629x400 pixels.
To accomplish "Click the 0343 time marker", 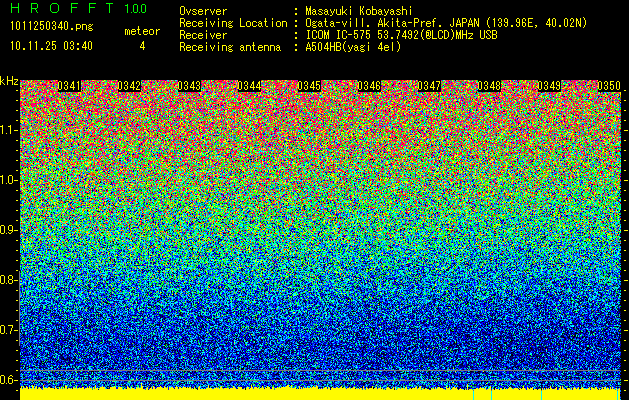I will [x=189, y=86].
